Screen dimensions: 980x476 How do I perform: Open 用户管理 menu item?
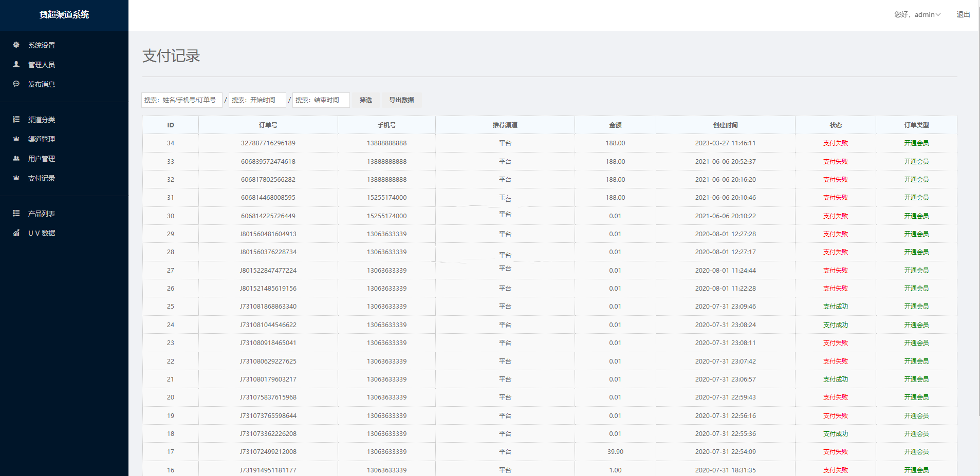[42, 159]
